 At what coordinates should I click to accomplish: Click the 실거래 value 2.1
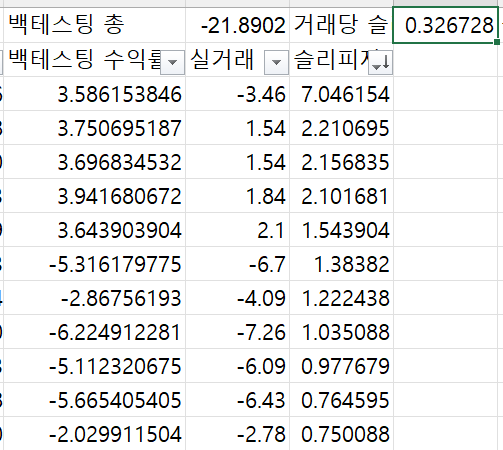click(237, 230)
